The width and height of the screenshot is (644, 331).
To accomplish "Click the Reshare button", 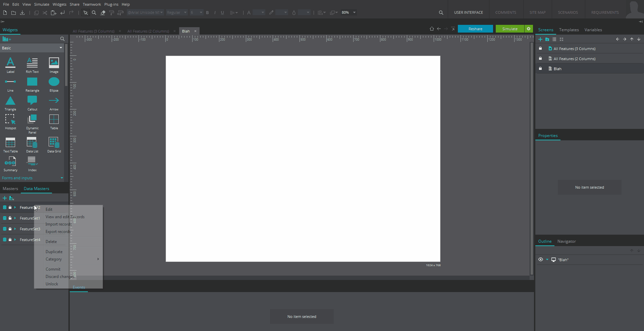I will pos(475,29).
